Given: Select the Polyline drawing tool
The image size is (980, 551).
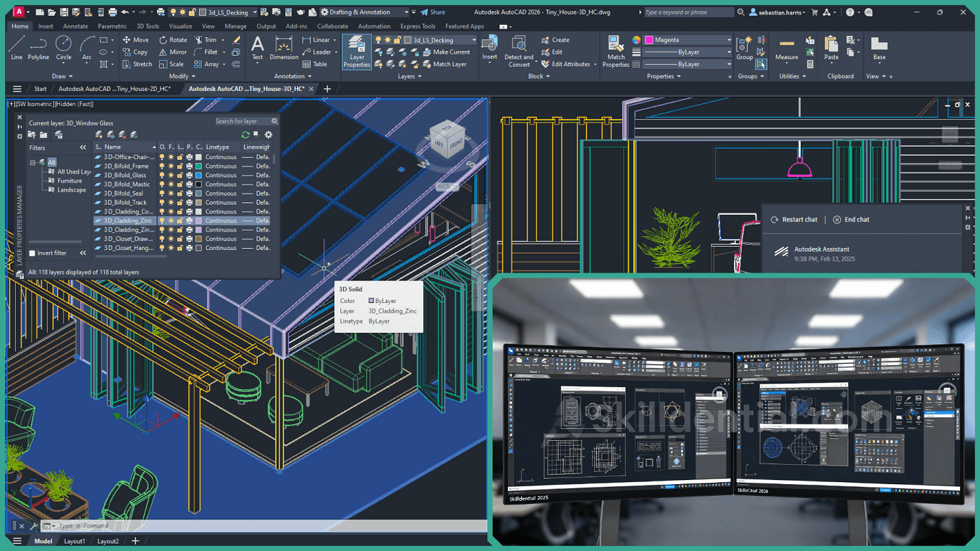Looking at the screenshot, I should (x=39, y=48).
